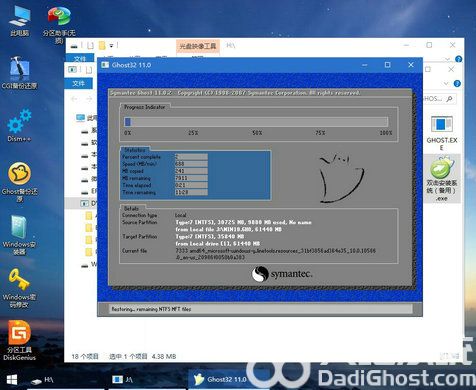The height and width of the screenshot is (390, 476).
Task: Click the 'Target Partition' details label
Action: [139, 236]
